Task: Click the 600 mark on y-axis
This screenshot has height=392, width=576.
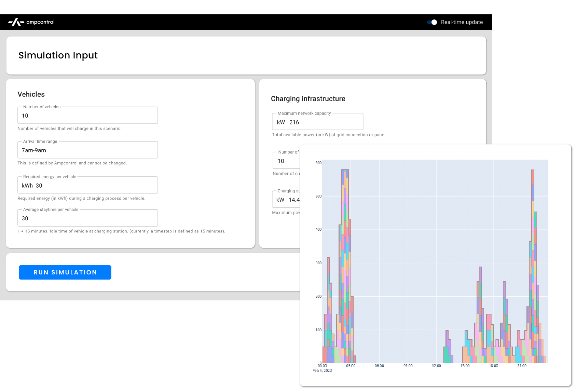Action: pyautogui.click(x=318, y=163)
